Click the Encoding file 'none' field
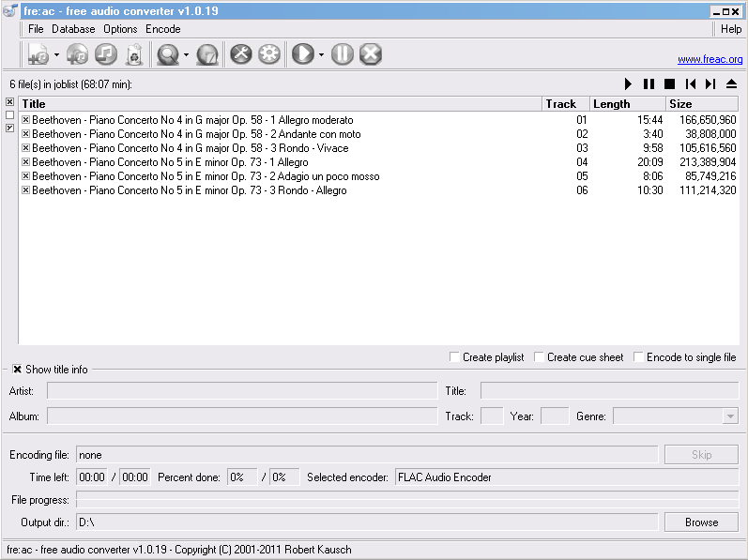The height and width of the screenshot is (560, 748). click(367, 455)
